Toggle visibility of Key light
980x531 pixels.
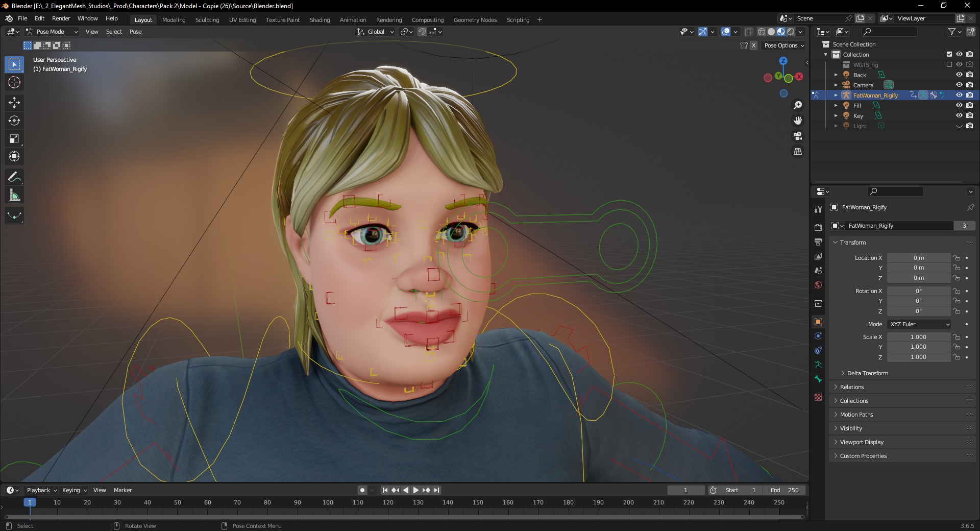959,115
